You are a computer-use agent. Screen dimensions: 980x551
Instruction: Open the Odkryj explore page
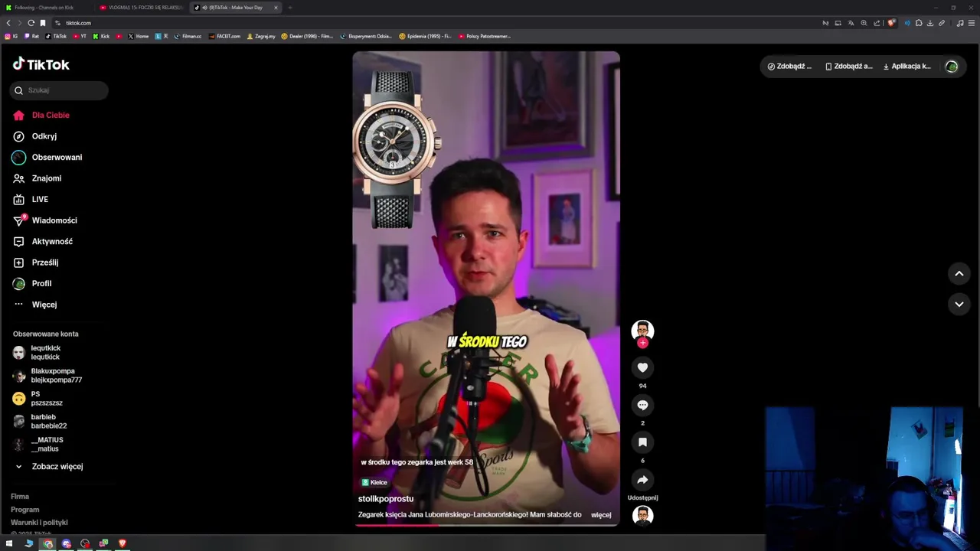coord(35,136)
